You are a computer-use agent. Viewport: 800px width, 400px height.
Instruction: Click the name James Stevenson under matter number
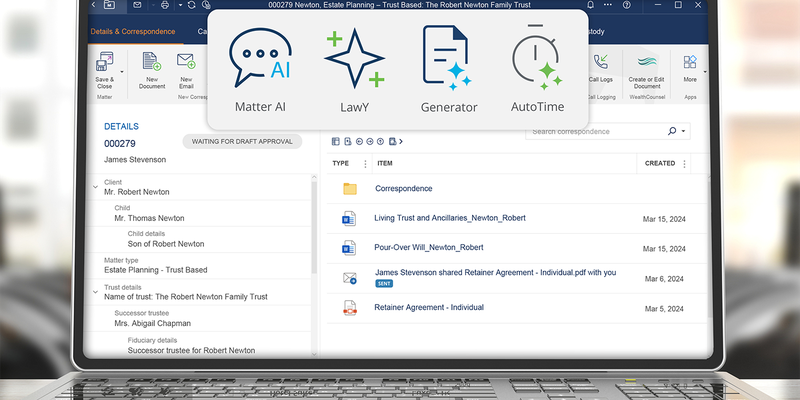pyautogui.click(x=135, y=160)
